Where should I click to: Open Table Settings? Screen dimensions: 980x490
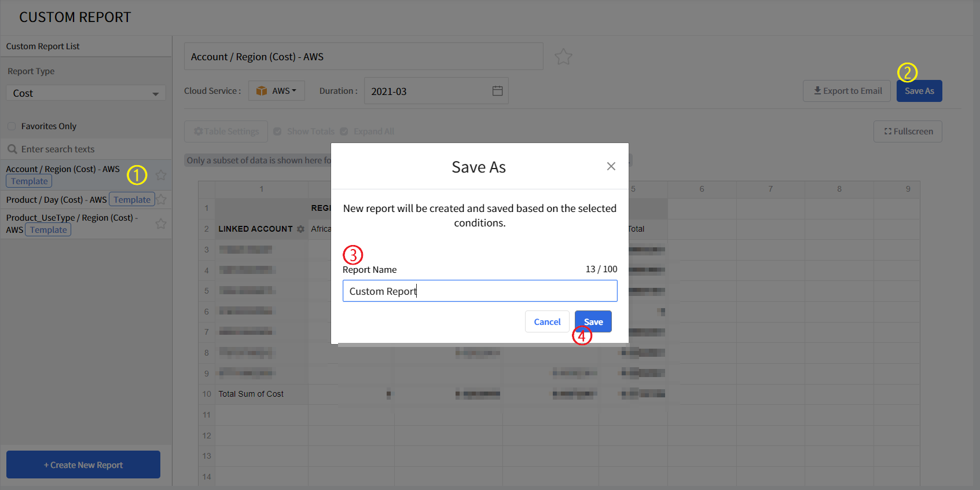pyautogui.click(x=226, y=131)
